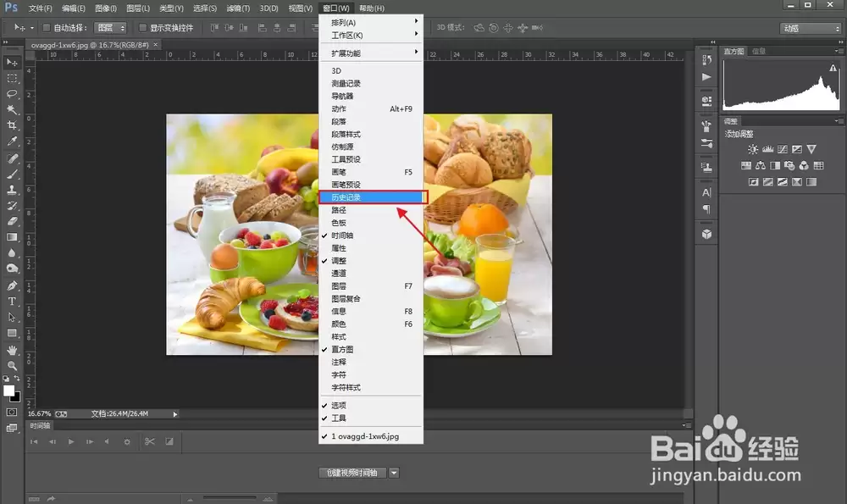Toggle the checked Tools menu entry
This screenshot has width=847, height=504.
tap(371, 418)
